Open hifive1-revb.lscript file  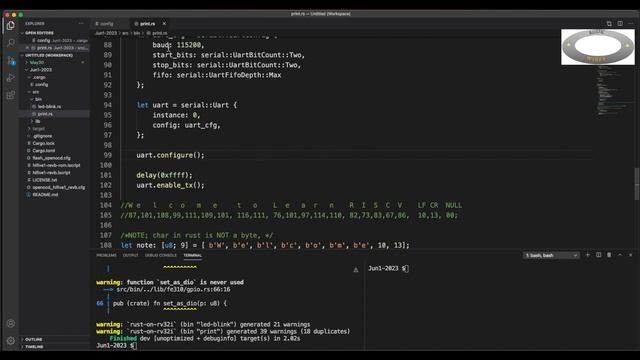(51, 173)
